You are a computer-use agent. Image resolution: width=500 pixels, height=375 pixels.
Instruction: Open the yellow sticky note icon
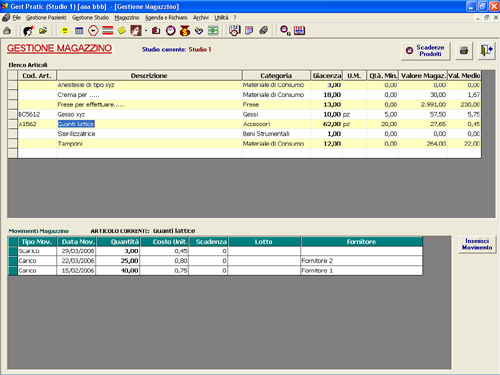(122, 31)
